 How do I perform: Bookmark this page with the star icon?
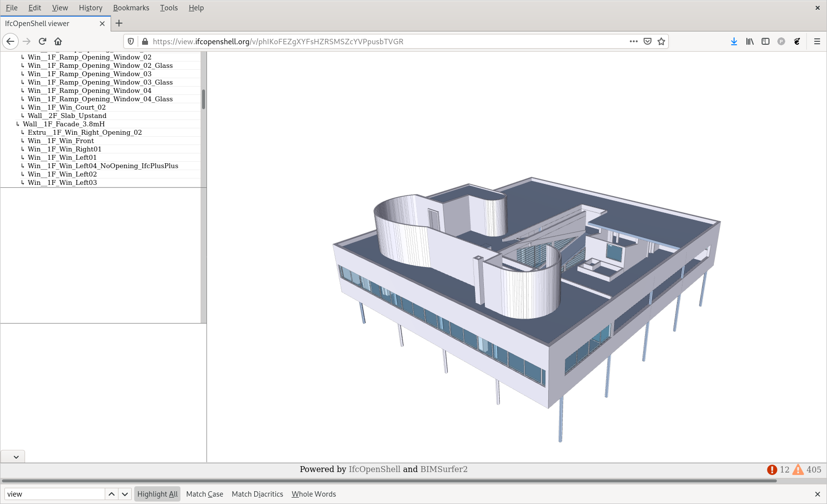(x=661, y=41)
